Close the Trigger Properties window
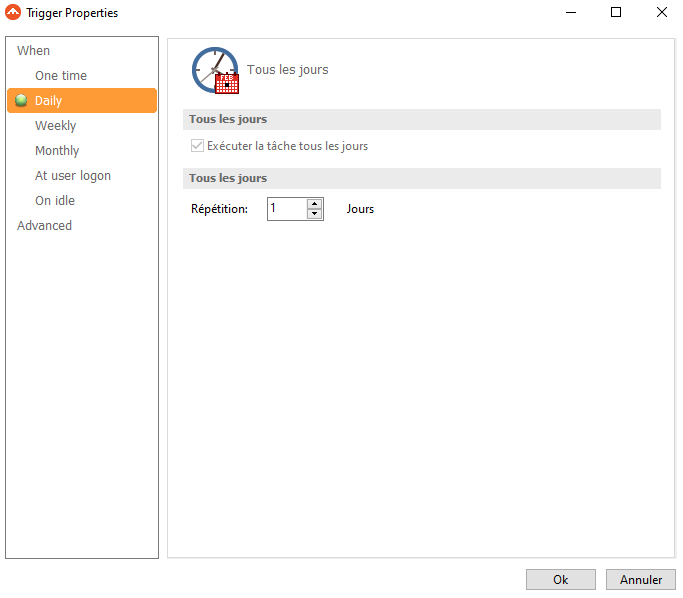 (662, 12)
